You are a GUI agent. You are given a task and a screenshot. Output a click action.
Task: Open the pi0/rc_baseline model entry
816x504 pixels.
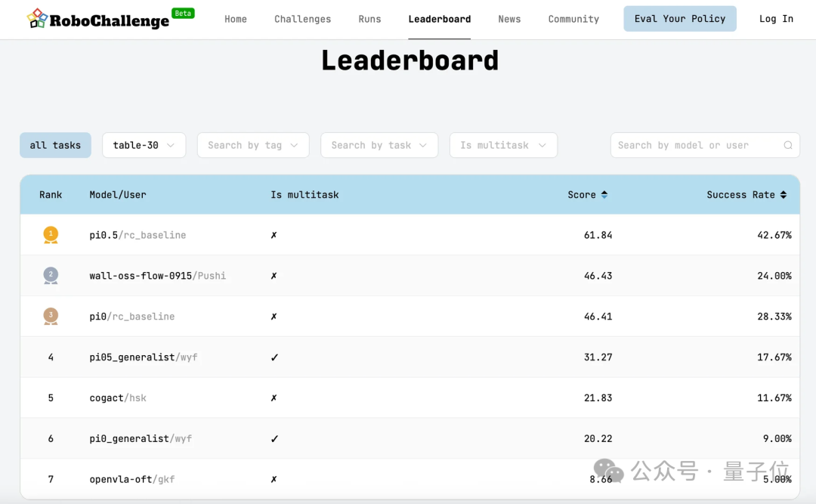[x=131, y=317]
